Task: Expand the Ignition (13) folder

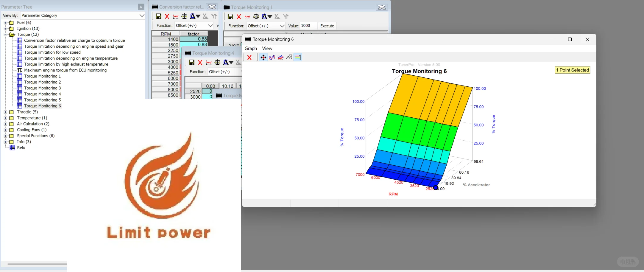Action: tap(5, 29)
